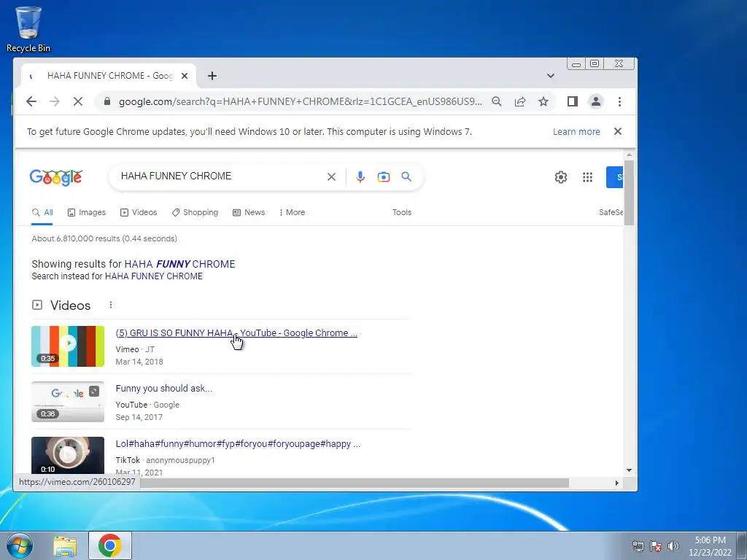Click the horizontal scrollbar thumb

point(355,483)
